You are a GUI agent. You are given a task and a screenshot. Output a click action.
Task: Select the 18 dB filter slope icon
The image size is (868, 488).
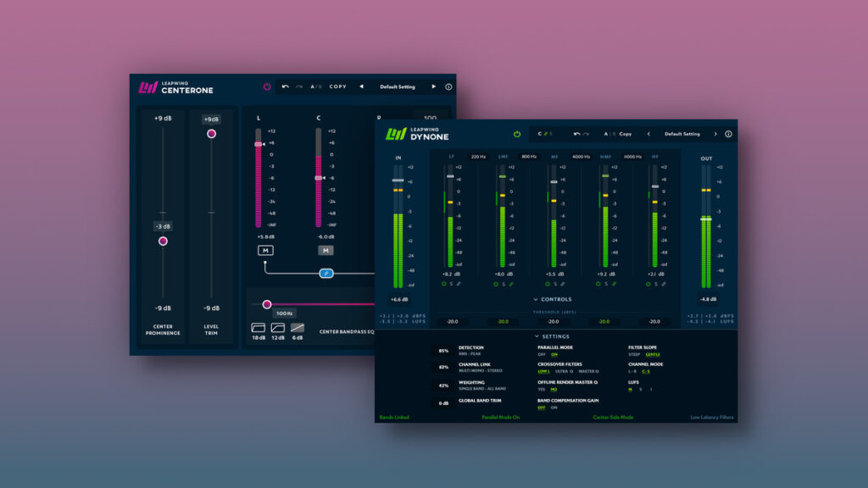pyautogui.click(x=258, y=328)
